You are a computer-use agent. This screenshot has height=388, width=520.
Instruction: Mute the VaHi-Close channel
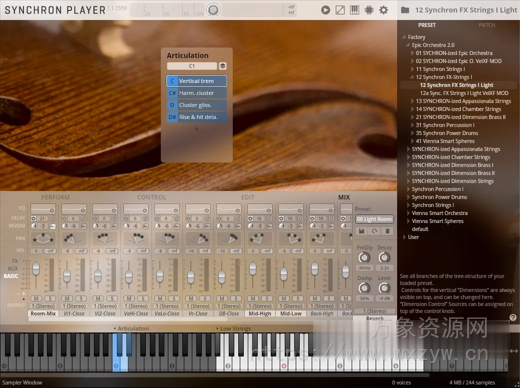tap(129, 298)
